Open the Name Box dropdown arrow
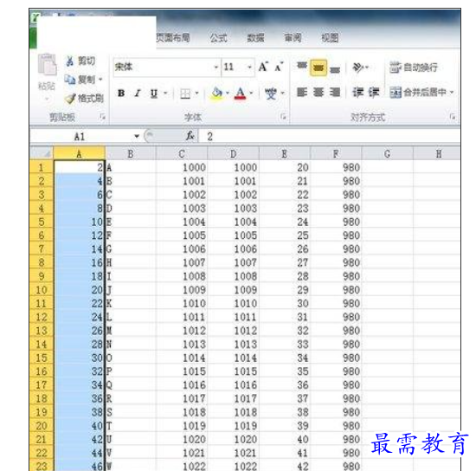 click(x=137, y=136)
